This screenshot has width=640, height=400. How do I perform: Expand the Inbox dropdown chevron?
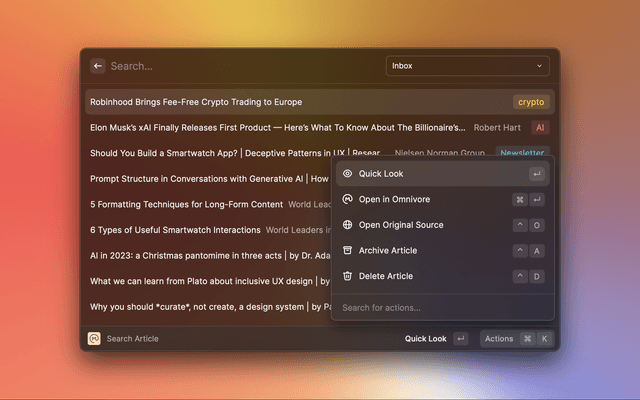pos(540,66)
